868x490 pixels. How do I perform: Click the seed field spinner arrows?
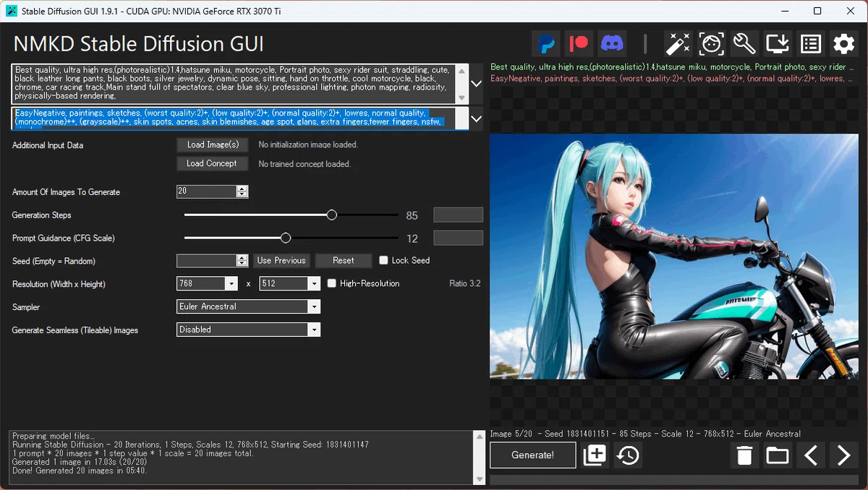(x=242, y=261)
